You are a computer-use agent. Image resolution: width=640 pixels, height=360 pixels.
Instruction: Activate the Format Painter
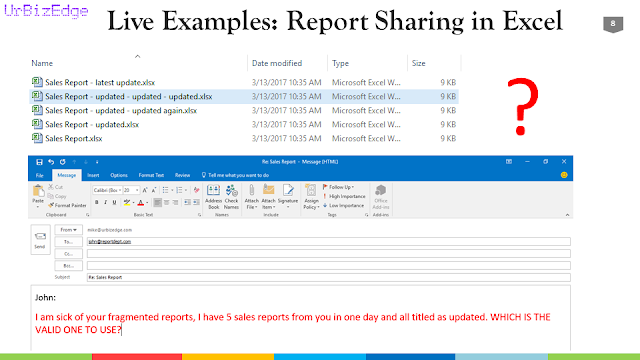[67, 205]
